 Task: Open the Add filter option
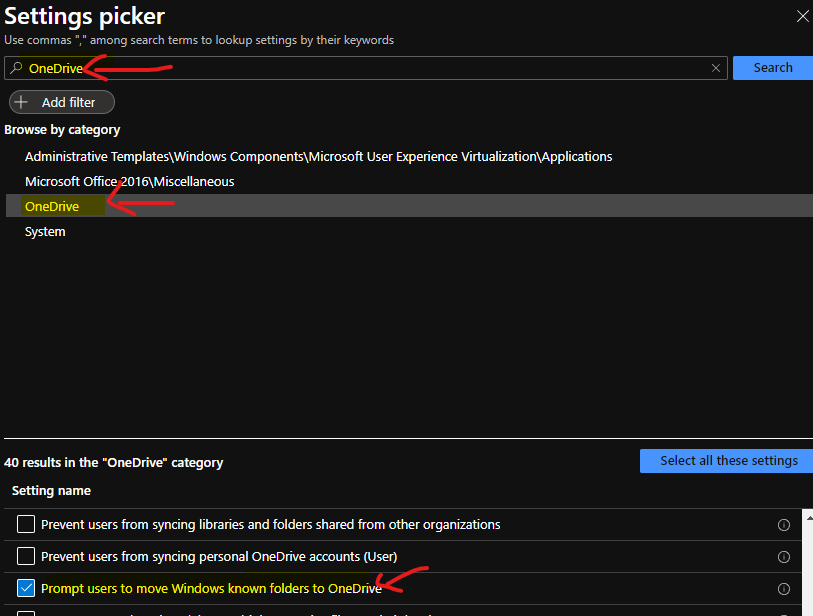coord(62,102)
